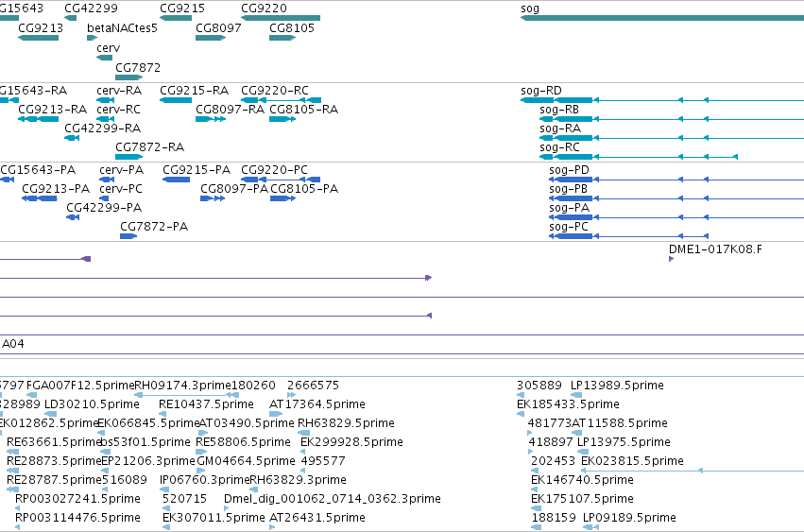Select EST FGA007F12.5prime

point(32,395)
